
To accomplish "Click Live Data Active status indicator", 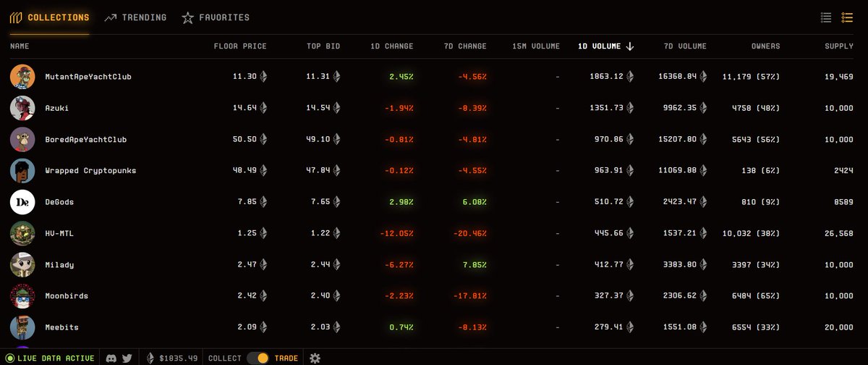I will point(49,358).
